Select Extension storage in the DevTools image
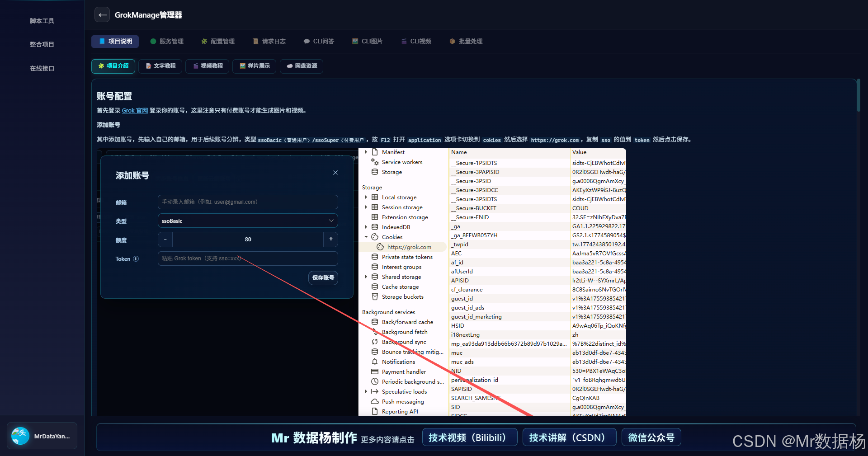 pos(405,217)
